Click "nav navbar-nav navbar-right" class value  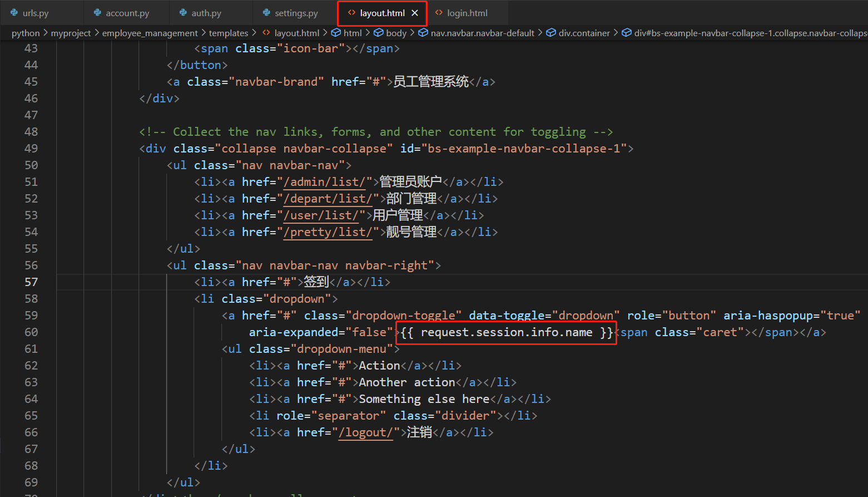[335, 265]
